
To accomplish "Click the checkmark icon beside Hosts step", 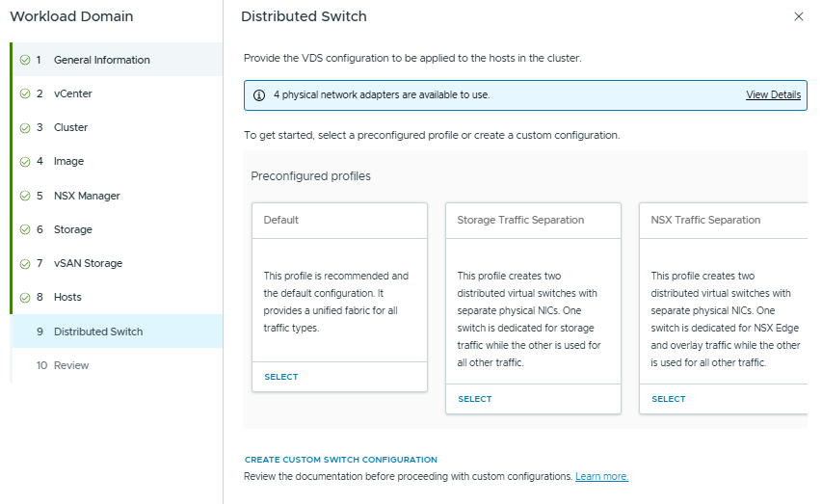I will (x=25, y=297).
